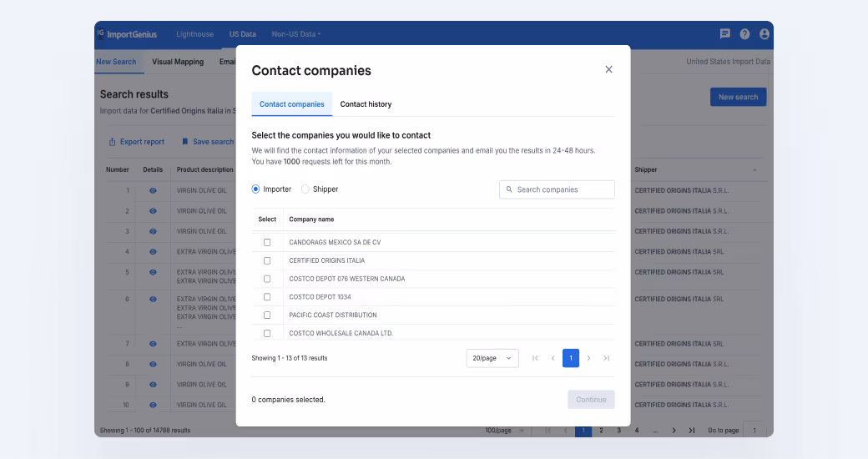Switch to the New Search tab
This screenshot has width=868, height=459.
click(x=116, y=62)
